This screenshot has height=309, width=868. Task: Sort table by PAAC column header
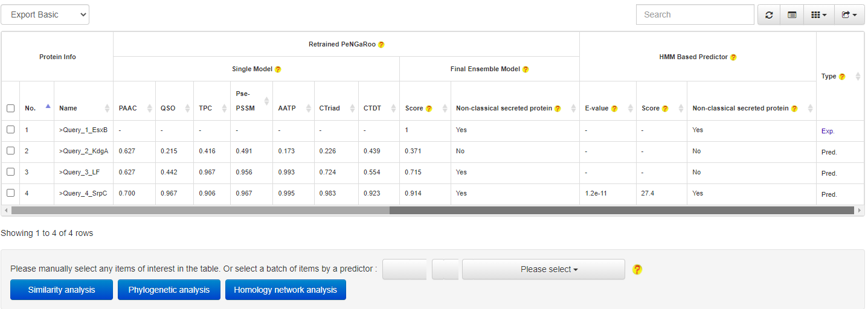click(128, 109)
